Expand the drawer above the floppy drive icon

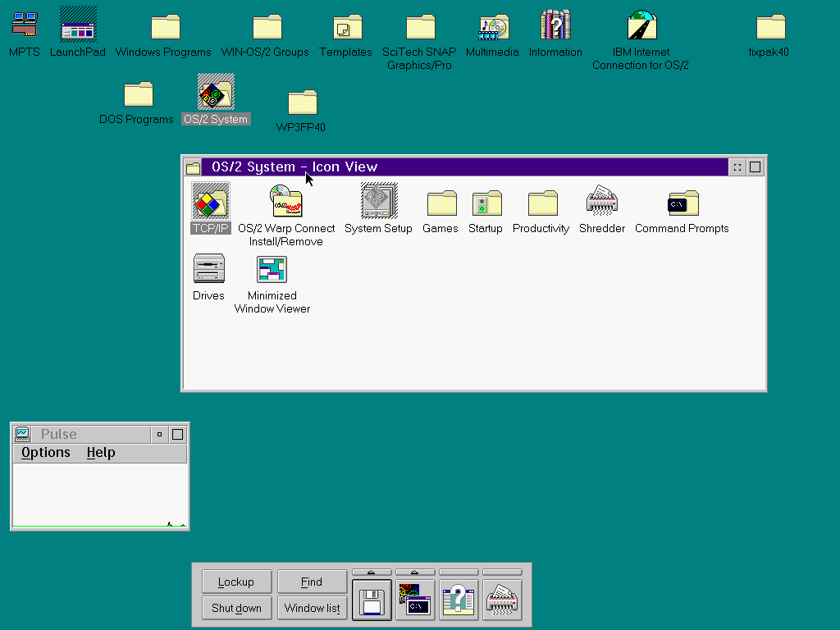[x=372, y=572]
